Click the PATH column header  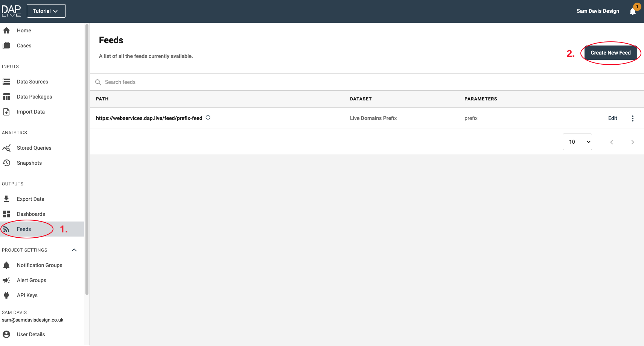click(x=102, y=99)
